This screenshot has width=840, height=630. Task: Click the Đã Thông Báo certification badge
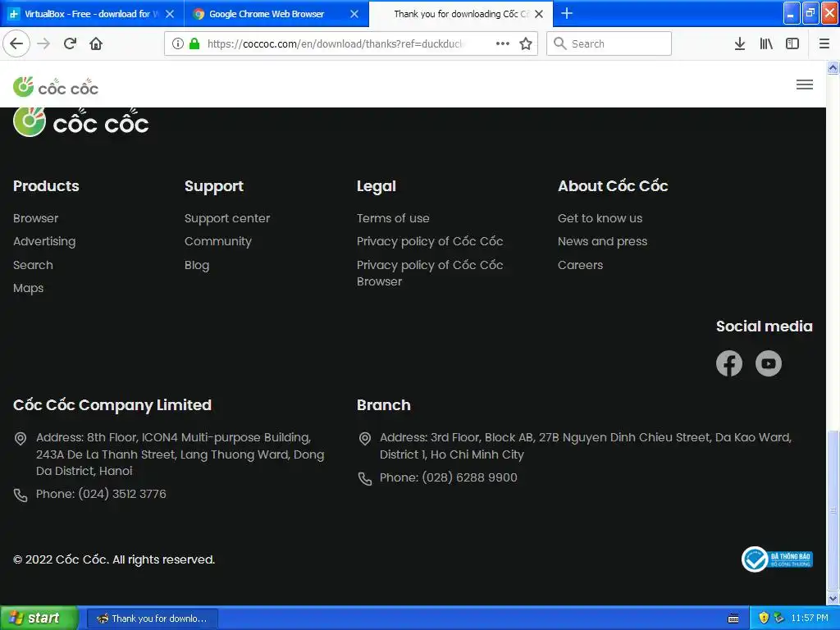778,559
